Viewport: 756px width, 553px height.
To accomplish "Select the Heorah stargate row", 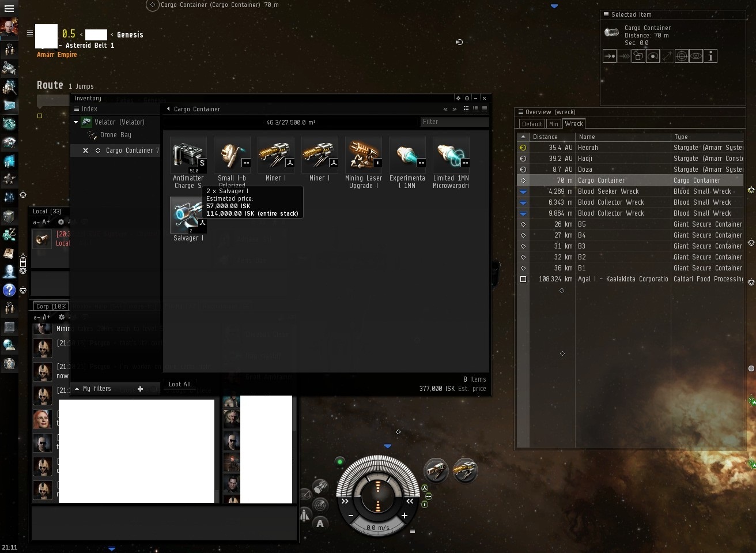I will (630, 148).
